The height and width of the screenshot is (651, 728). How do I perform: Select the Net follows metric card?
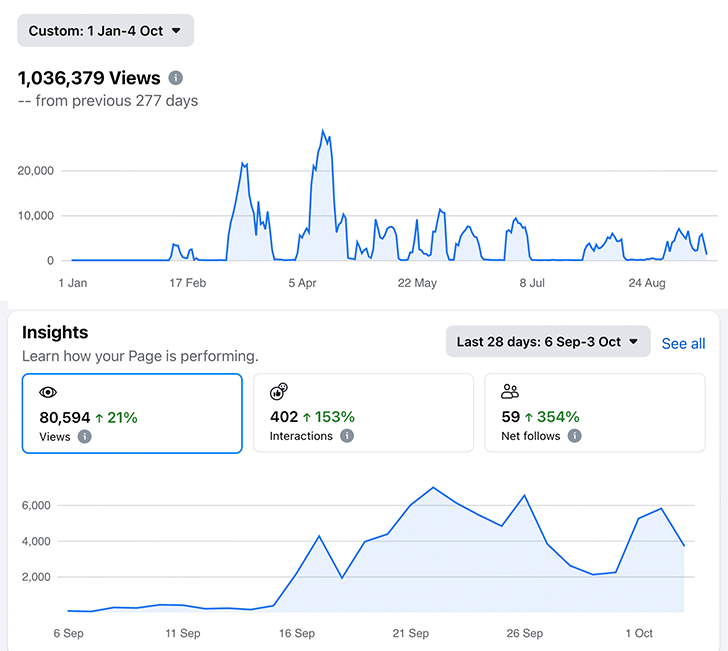[594, 413]
